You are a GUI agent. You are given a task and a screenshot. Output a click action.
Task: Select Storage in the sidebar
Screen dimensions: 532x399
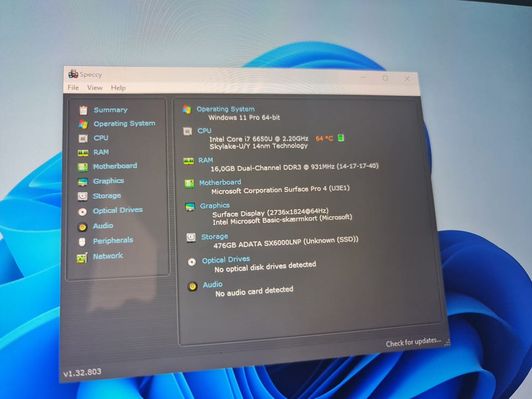tap(107, 196)
